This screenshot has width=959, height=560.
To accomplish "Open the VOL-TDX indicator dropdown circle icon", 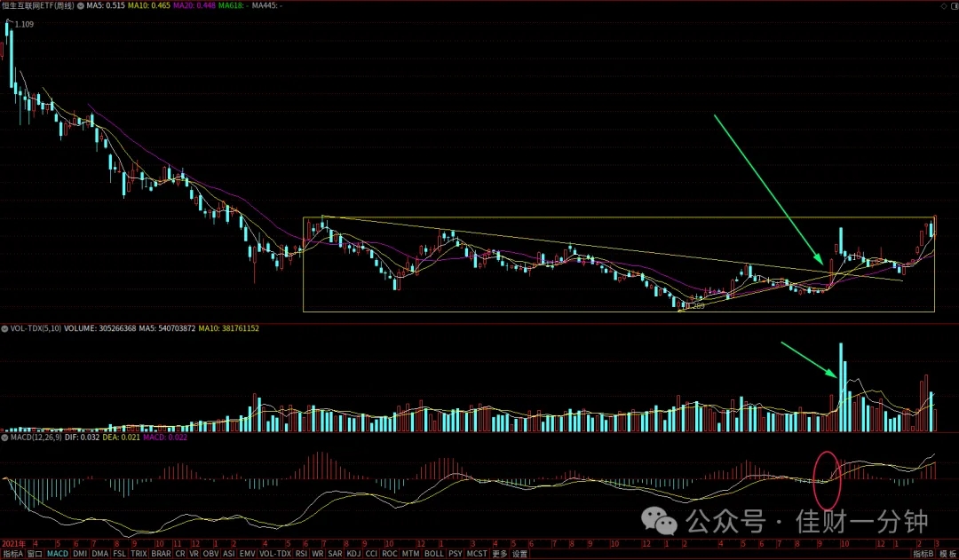I will [5, 328].
